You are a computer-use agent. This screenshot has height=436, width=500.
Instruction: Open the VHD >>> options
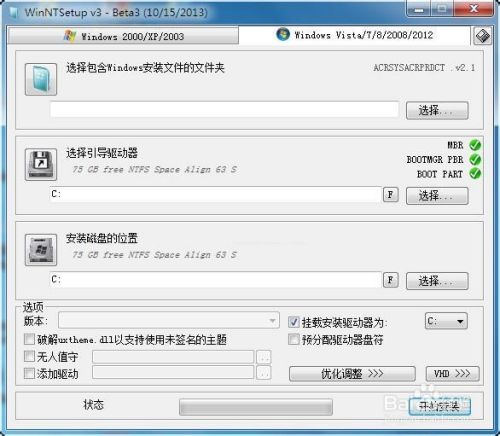452,374
